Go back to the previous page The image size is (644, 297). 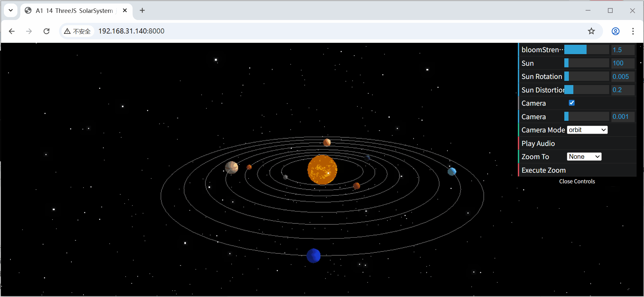[x=12, y=31]
